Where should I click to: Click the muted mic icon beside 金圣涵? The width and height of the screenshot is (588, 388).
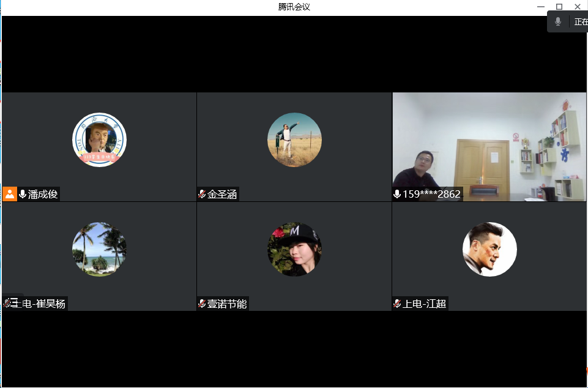(202, 194)
